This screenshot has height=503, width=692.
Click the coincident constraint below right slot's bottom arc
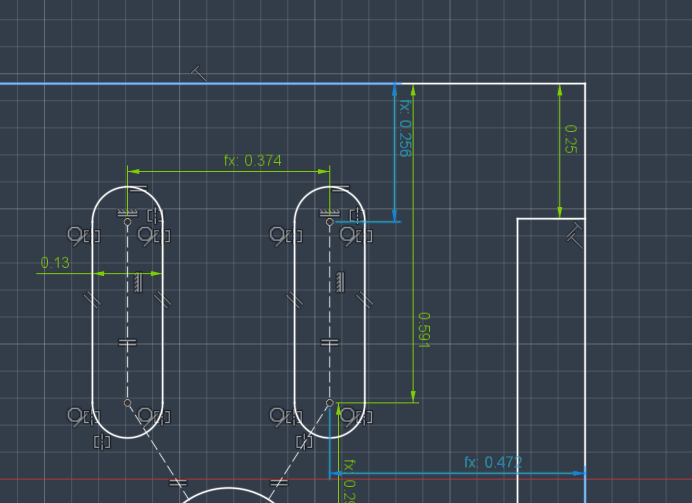click(x=304, y=442)
